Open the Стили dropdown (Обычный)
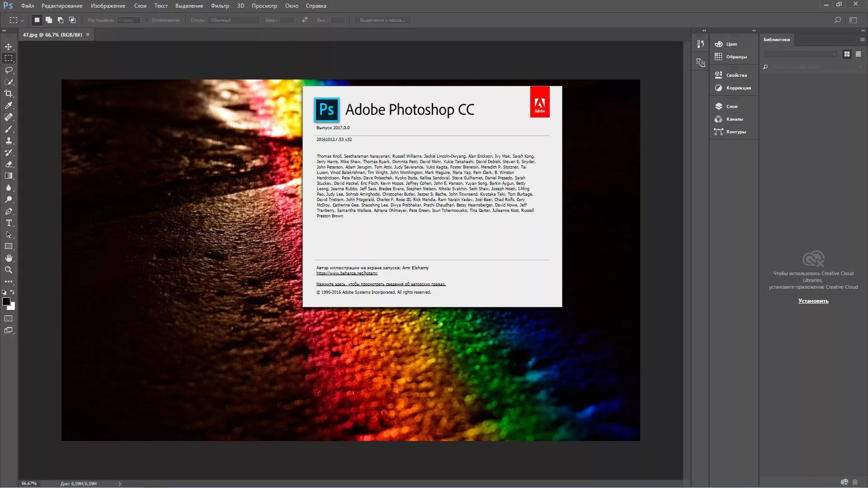This screenshot has width=868, height=488. coord(234,20)
